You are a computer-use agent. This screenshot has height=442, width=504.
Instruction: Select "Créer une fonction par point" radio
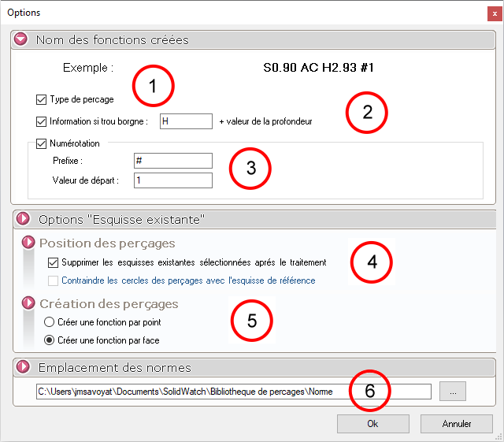point(50,322)
